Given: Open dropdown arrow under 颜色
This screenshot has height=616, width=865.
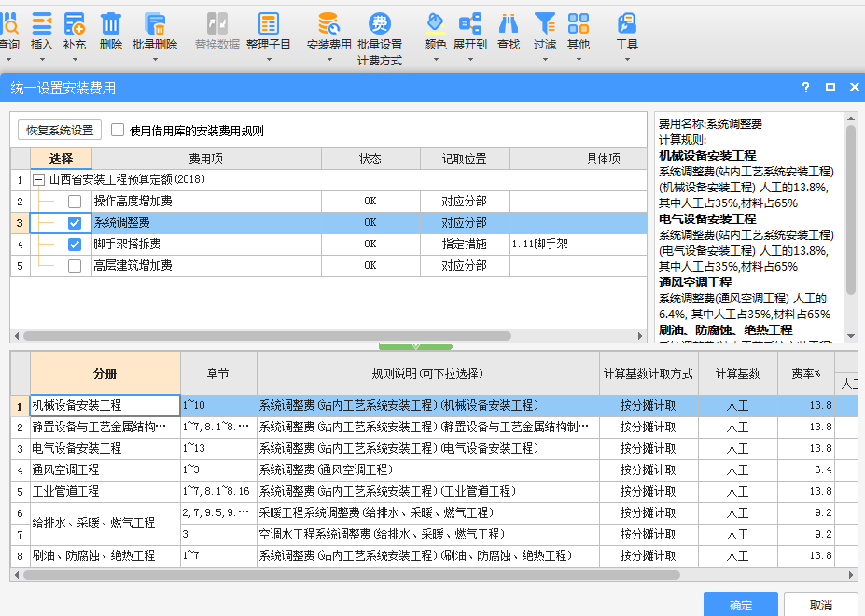Looking at the screenshot, I should coord(435,59).
